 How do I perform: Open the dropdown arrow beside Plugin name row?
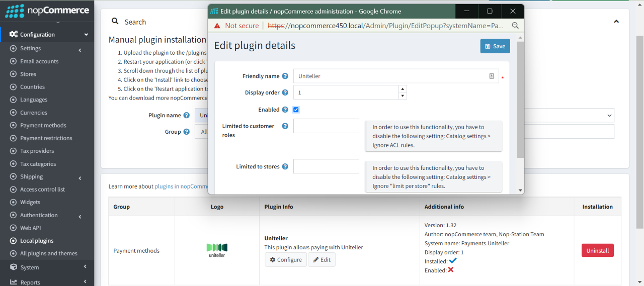pyautogui.click(x=608, y=116)
